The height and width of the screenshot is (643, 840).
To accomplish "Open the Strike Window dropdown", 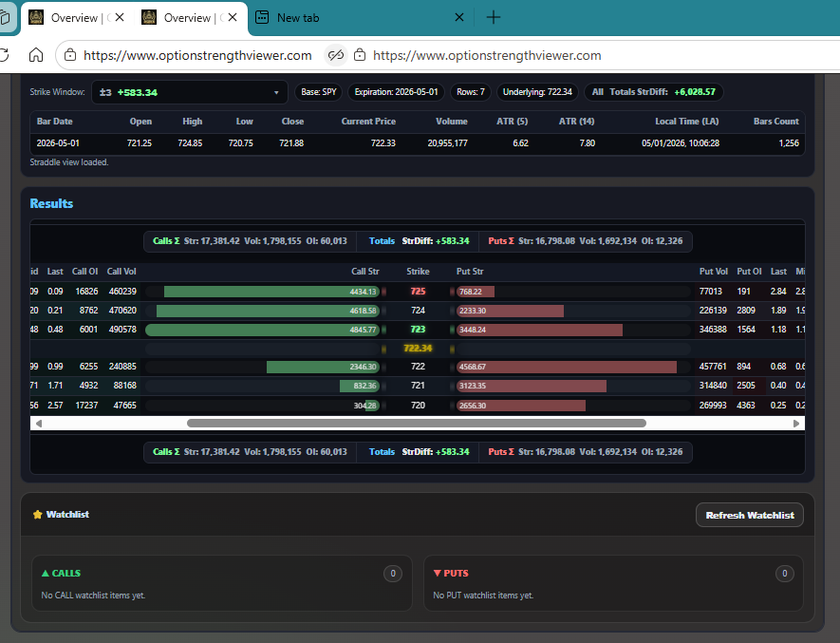I will point(190,92).
